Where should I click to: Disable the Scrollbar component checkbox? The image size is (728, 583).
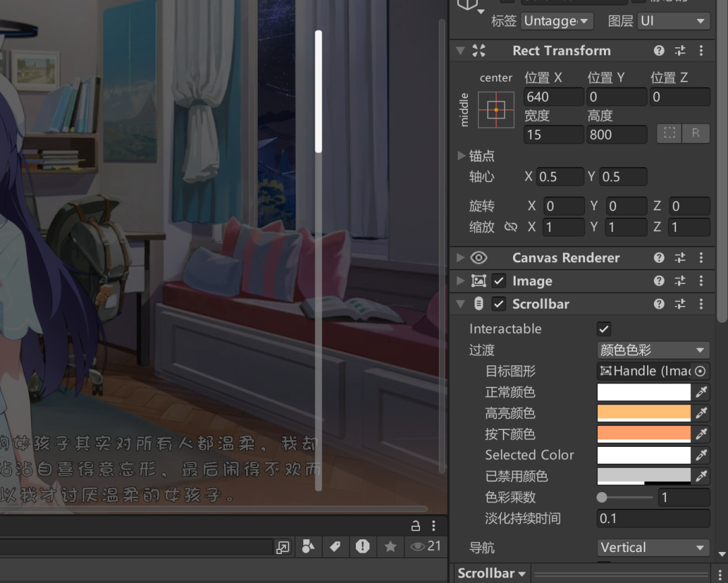(x=499, y=304)
